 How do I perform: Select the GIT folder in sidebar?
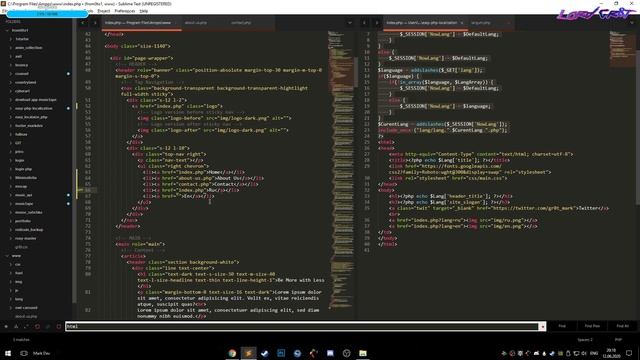[x=18, y=143]
